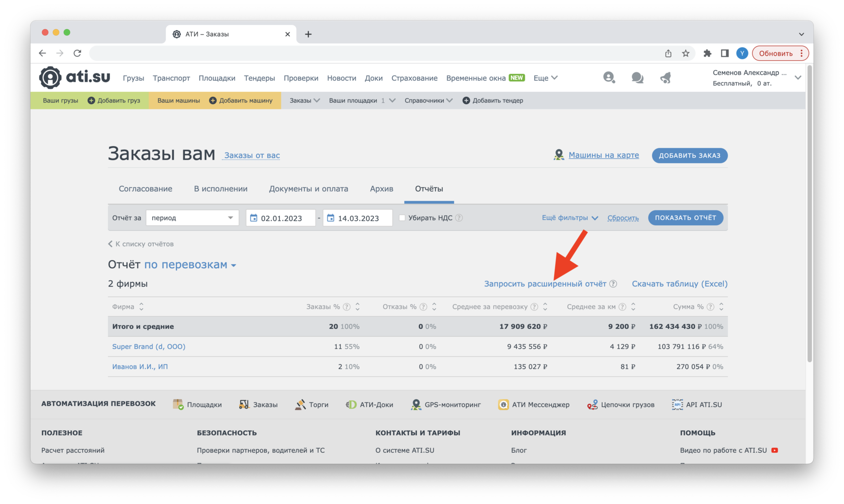Expand the Заказы submenu in grey bar
The image size is (844, 504).
pyautogui.click(x=304, y=100)
